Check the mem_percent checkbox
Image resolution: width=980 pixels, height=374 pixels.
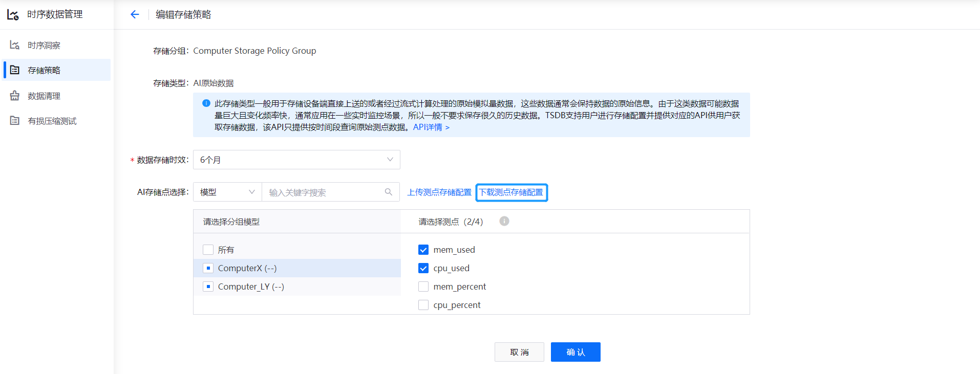pos(423,287)
